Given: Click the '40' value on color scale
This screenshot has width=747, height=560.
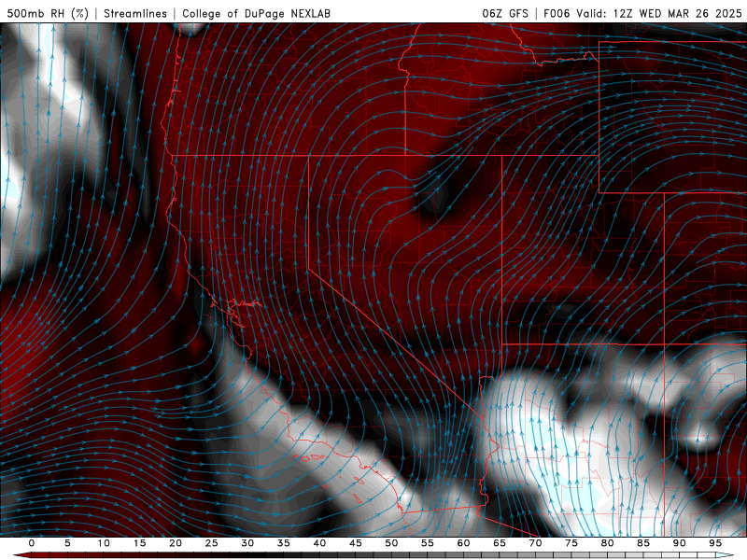Looking at the screenshot, I should [319, 543].
